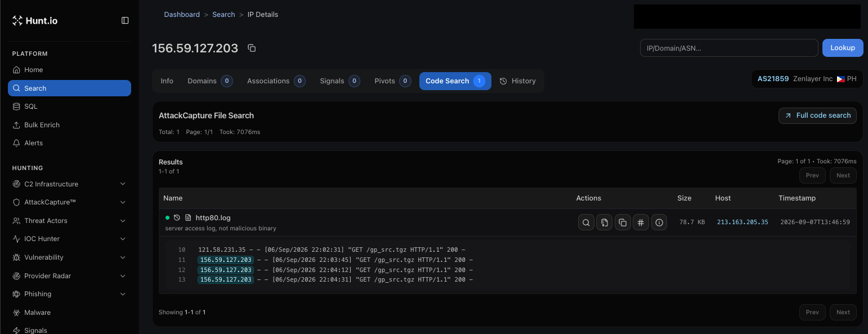Click the Timestamp column header

pyautogui.click(x=797, y=198)
